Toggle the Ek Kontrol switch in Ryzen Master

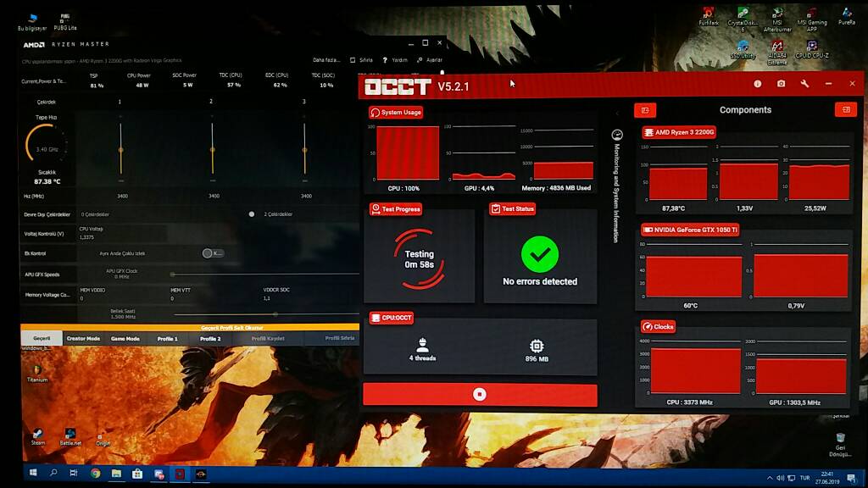[x=213, y=252]
